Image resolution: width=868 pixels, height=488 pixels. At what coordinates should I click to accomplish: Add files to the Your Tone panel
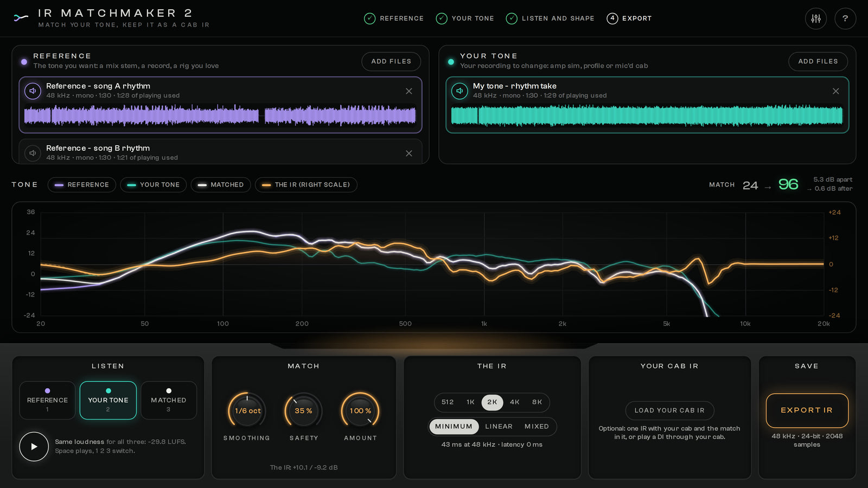(x=818, y=61)
